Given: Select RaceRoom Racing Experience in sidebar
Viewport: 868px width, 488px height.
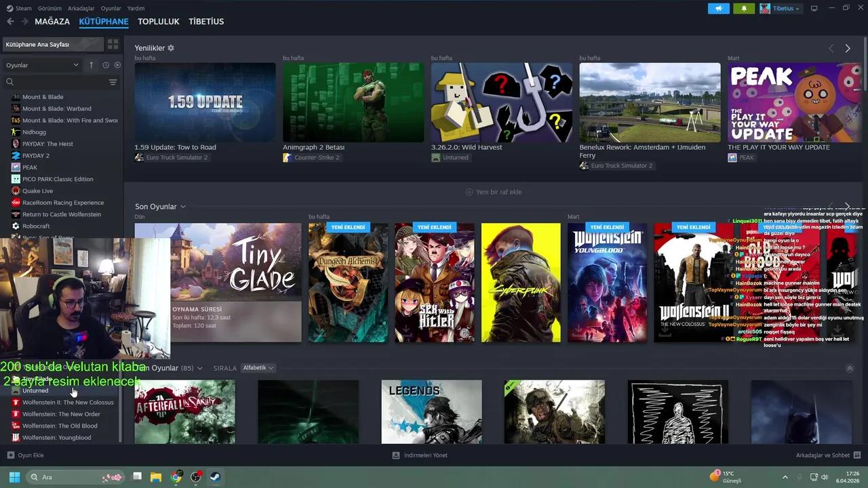Looking at the screenshot, I should pyautogui.click(x=63, y=203).
